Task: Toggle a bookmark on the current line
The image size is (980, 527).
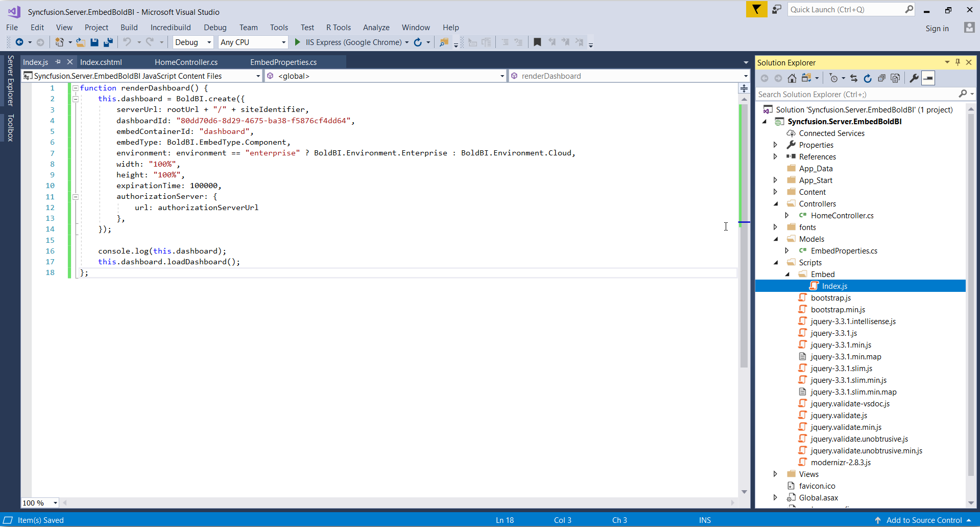Action: pos(537,42)
